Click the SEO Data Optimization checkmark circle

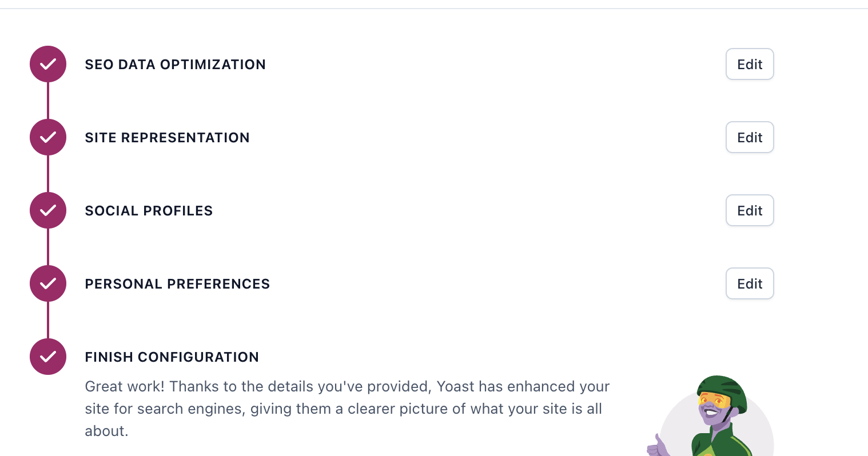(48, 64)
